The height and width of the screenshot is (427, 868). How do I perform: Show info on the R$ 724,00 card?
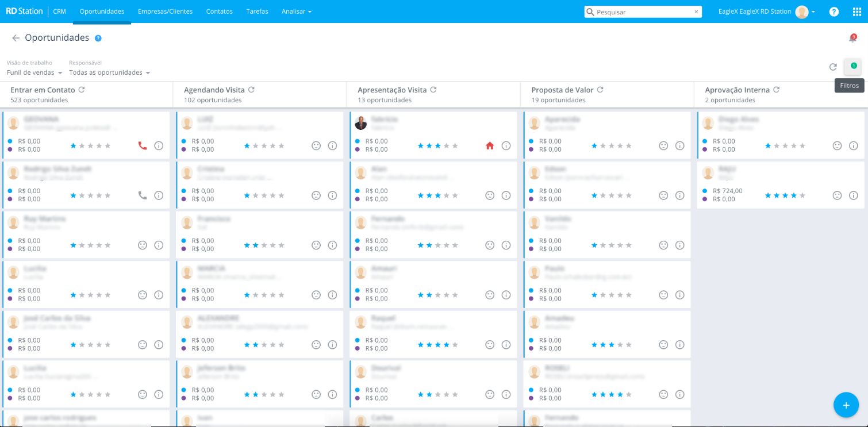click(854, 195)
